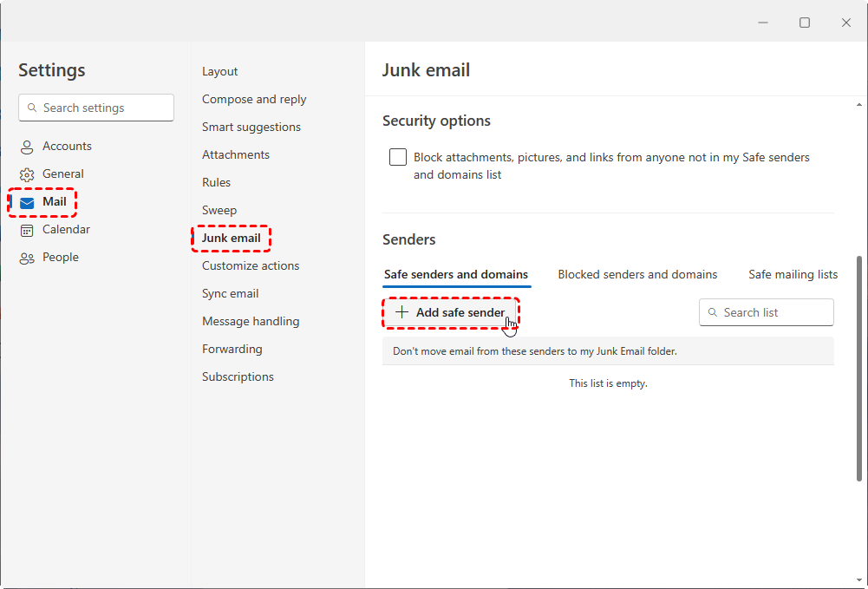Screen dimensions: 868x589
Task: Open Compose and reply settings
Action: tap(254, 99)
